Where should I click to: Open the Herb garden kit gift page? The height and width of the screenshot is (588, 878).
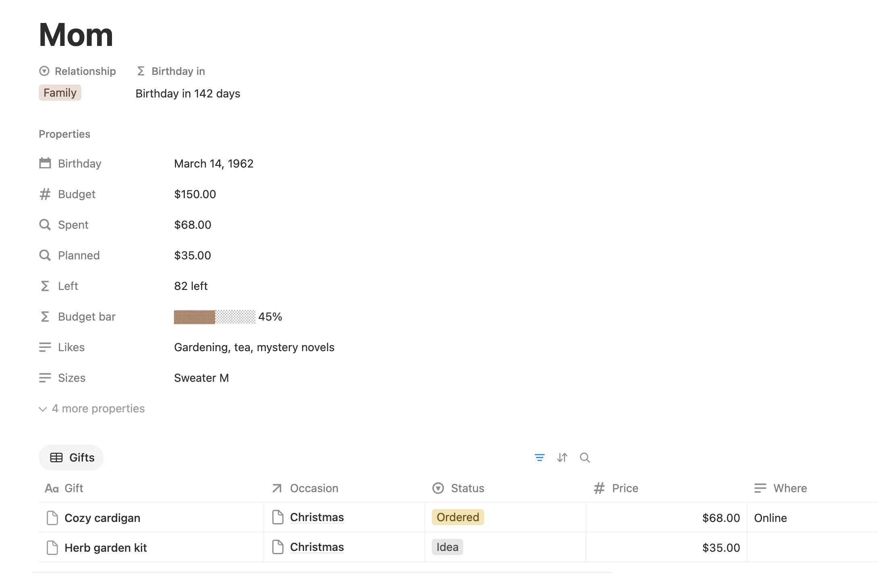(106, 548)
